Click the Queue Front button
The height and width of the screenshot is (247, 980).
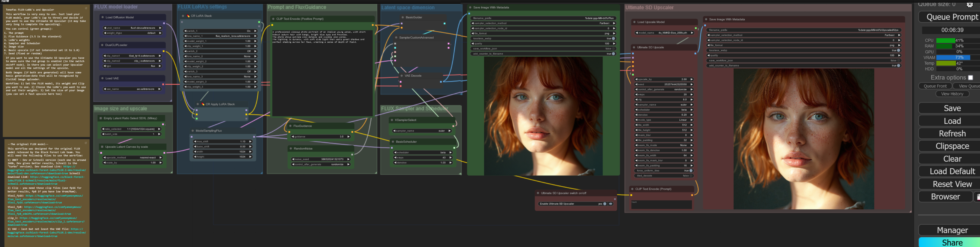[935, 86]
